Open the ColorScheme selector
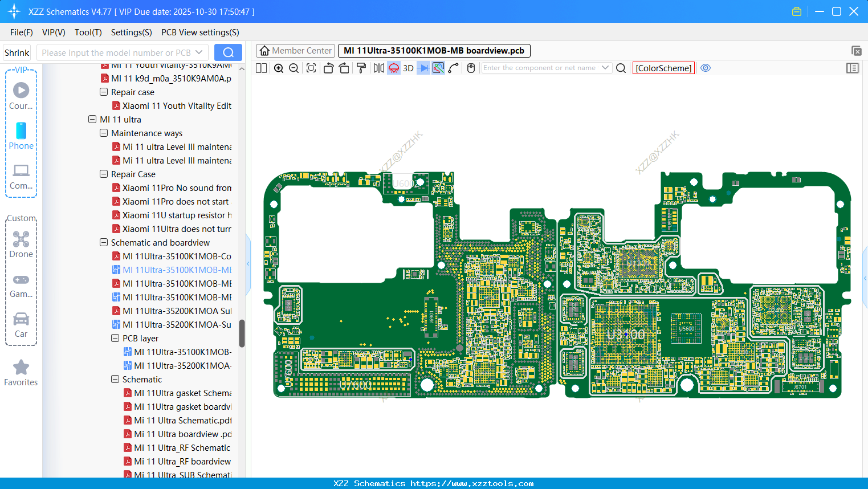 click(663, 68)
